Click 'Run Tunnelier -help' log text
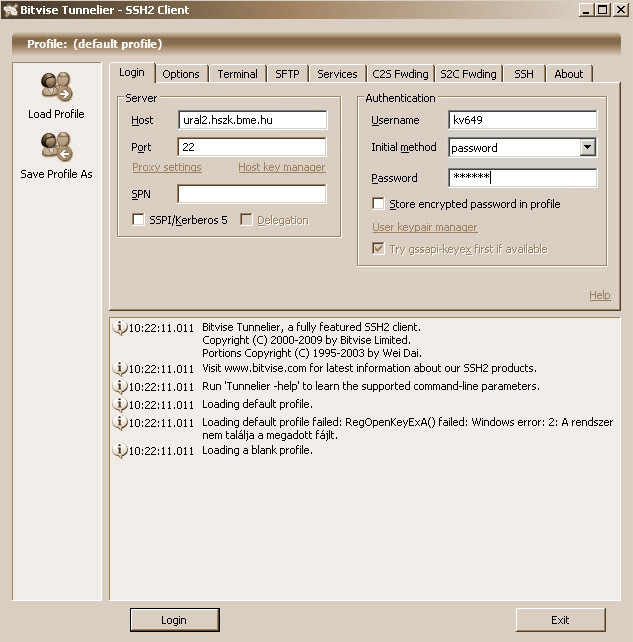The image size is (633, 642). click(x=371, y=387)
